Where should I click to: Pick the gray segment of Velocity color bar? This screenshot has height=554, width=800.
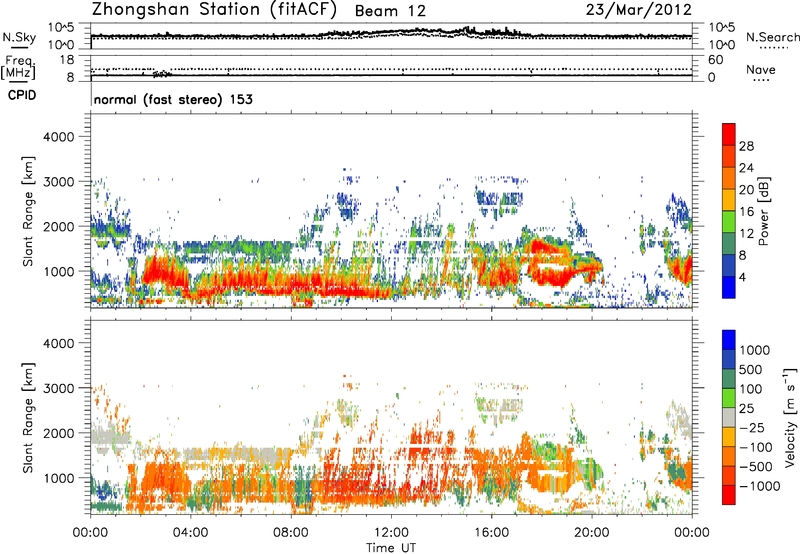point(729,417)
